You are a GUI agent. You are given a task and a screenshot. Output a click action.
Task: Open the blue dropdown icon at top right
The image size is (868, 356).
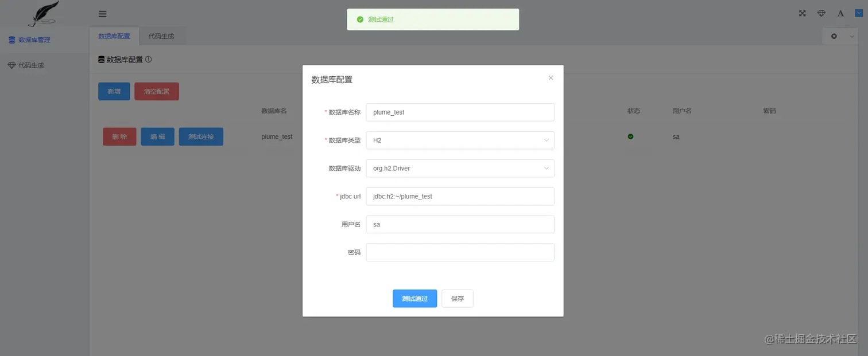(x=859, y=13)
